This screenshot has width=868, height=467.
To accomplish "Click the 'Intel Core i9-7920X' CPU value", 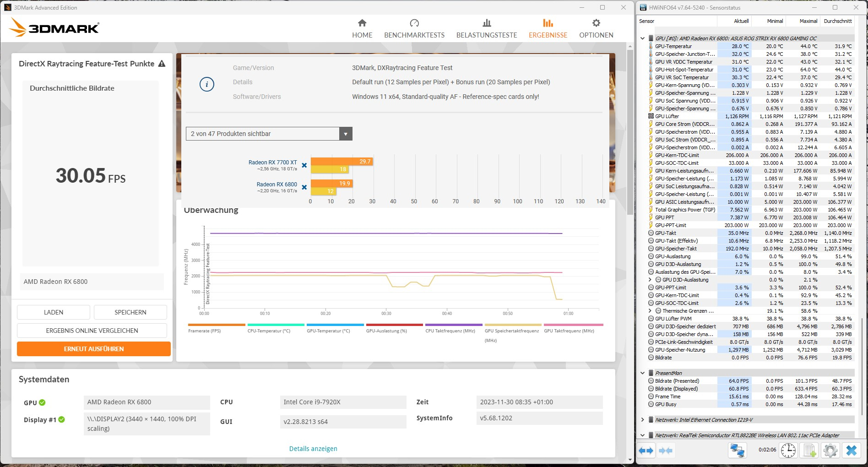I will point(343,402).
